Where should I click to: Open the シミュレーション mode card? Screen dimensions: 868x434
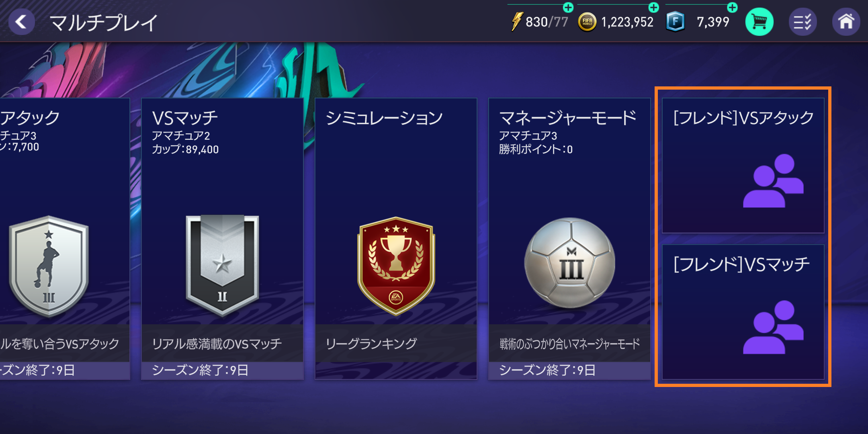click(396, 239)
